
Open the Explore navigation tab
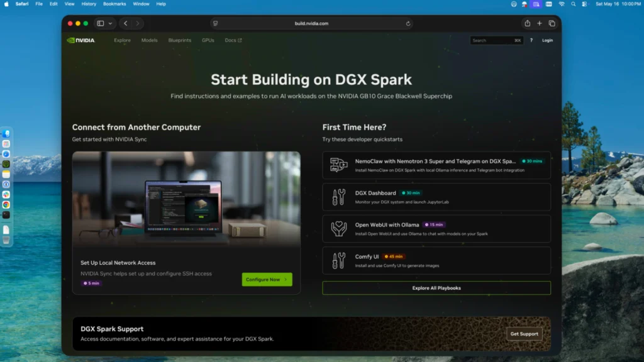(x=123, y=40)
